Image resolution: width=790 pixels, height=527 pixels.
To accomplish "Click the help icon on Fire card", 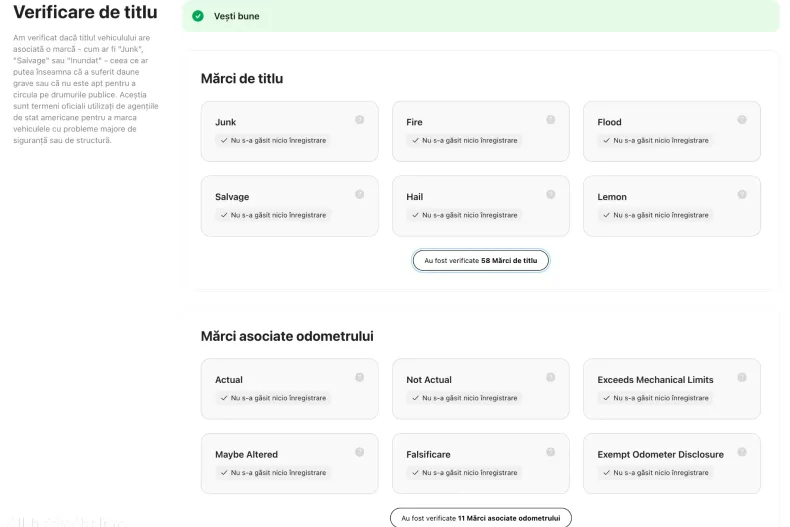I will click(550, 120).
